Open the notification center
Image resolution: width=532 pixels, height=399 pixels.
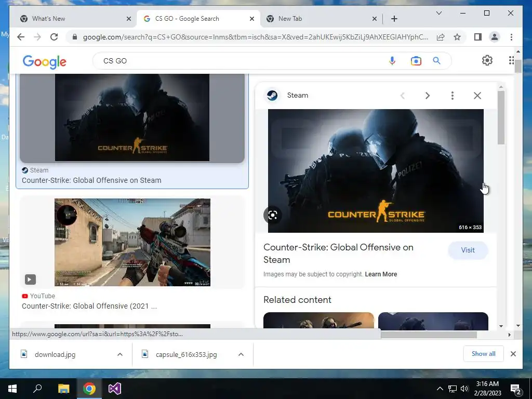pos(515,389)
